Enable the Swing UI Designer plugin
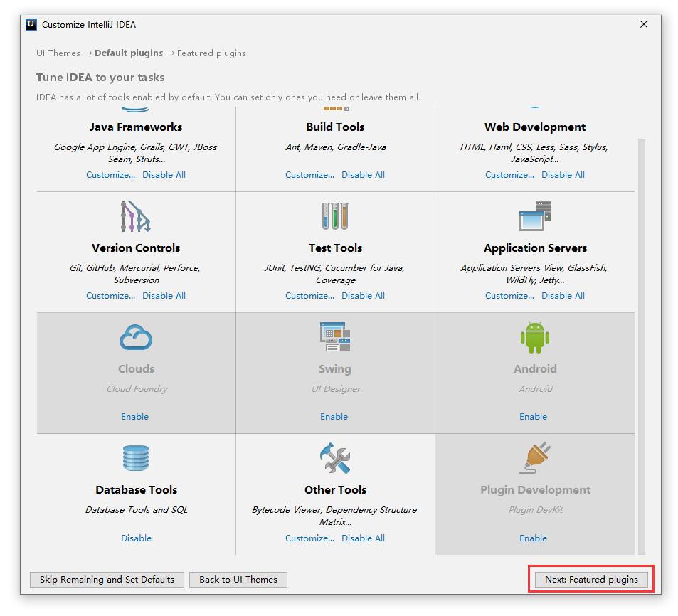This screenshot has width=678, height=616. point(334,417)
